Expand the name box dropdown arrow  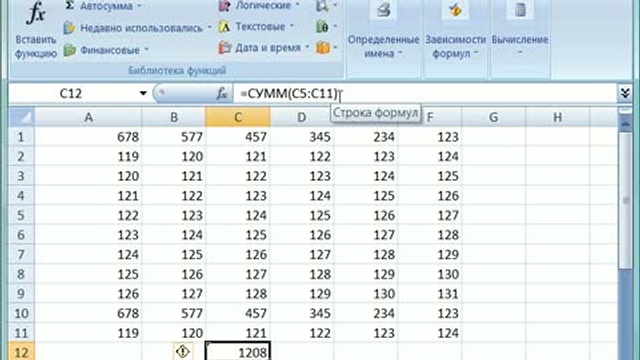click(x=143, y=93)
